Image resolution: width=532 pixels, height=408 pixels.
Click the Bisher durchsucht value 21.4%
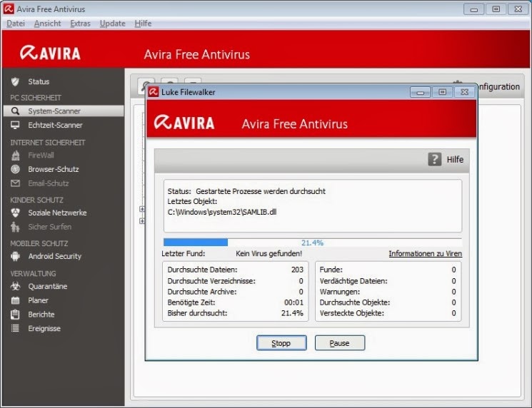pos(292,313)
